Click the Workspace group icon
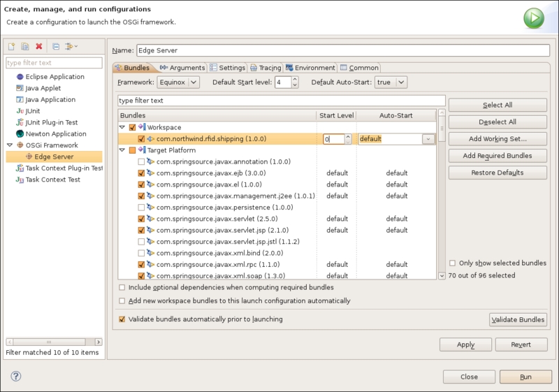This screenshot has width=559, height=392. (x=142, y=127)
